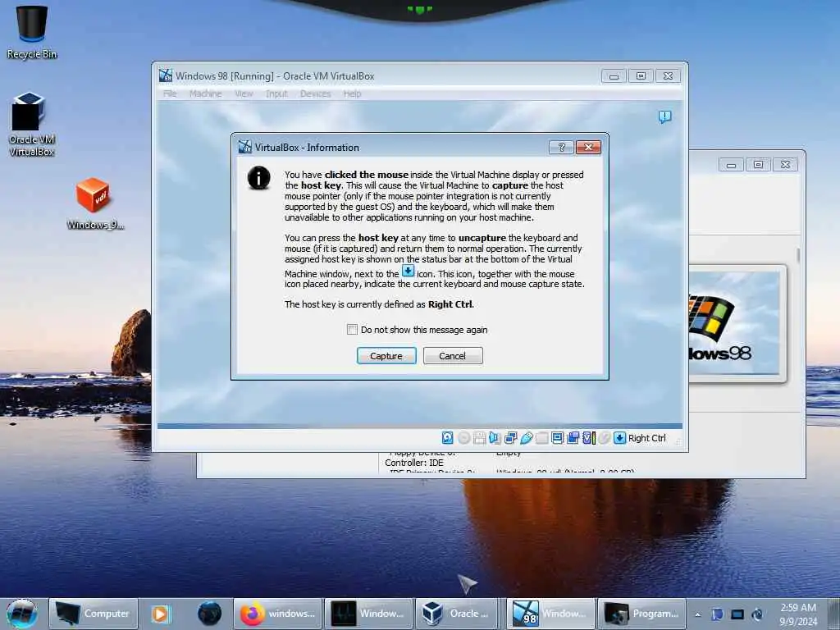Click 'Controller: IDE' text in Manager window
The width and height of the screenshot is (840, 630).
click(414, 463)
